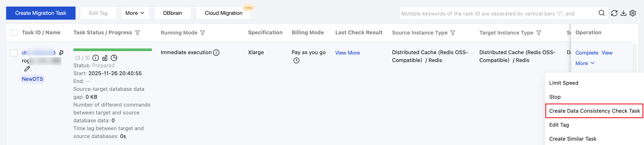Click the refresh task list icon
The width and height of the screenshot is (644, 145).
(614, 13)
